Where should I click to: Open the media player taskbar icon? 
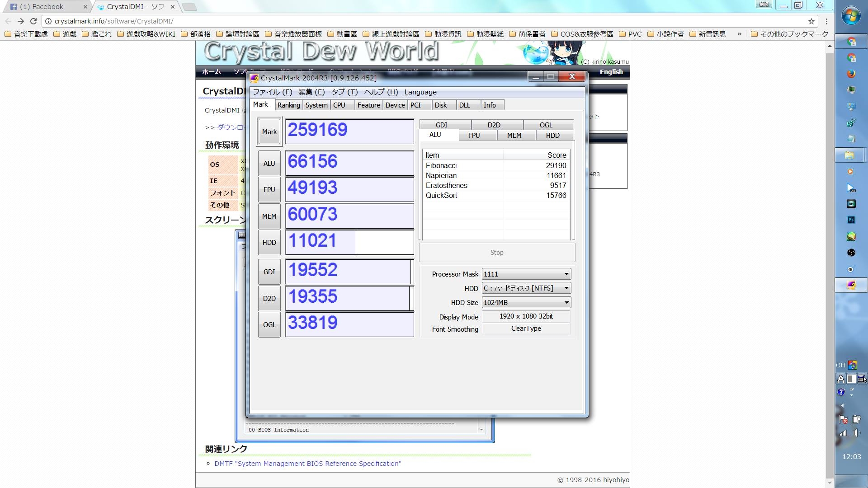[x=850, y=172]
